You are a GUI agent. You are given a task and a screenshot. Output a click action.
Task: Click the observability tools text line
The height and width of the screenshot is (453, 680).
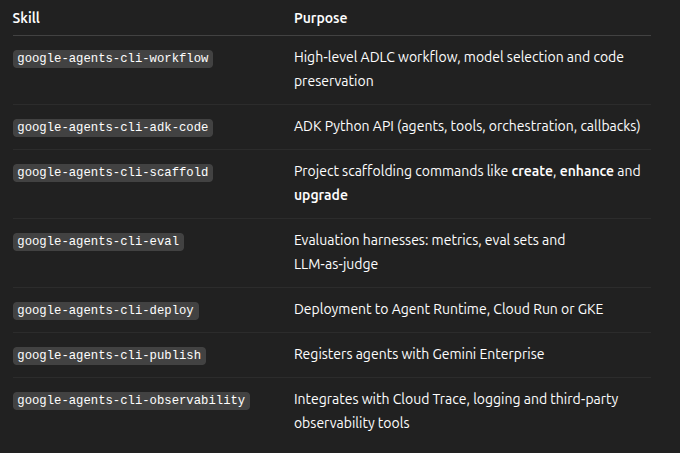pyautogui.click(x=352, y=423)
